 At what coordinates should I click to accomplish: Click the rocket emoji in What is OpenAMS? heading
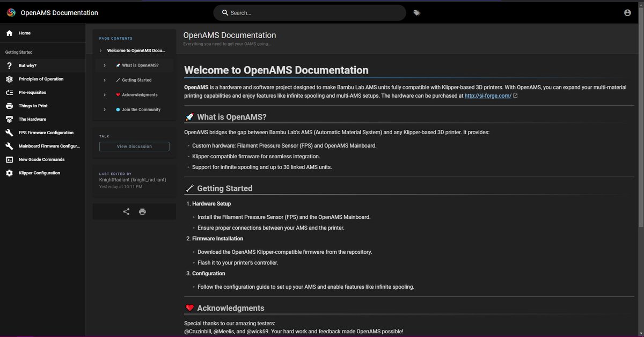pos(189,117)
